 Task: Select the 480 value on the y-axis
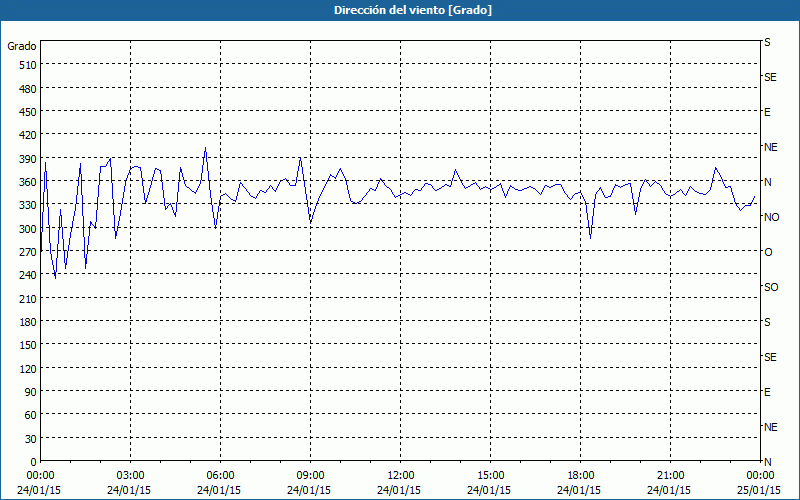pyautogui.click(x=29, y=88)
